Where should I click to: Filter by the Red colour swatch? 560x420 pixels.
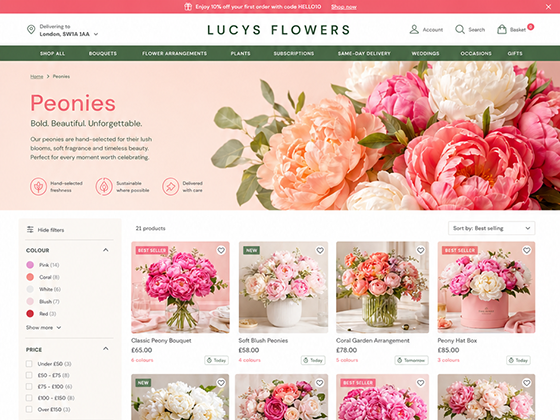(x=30, y=314)
